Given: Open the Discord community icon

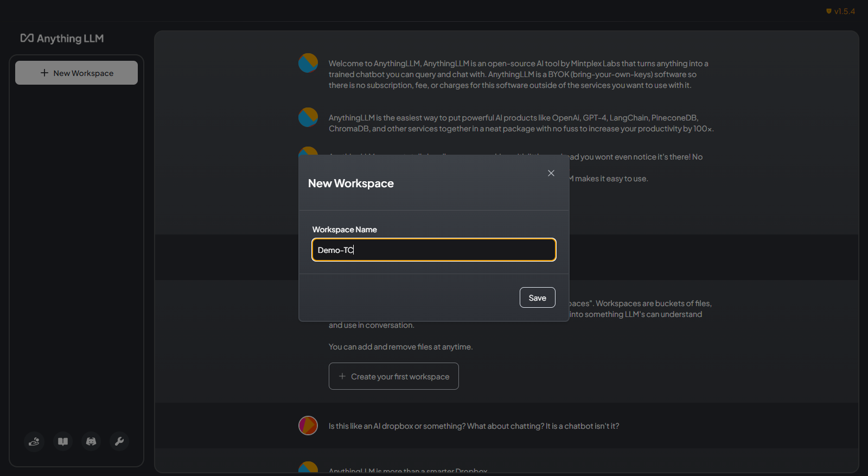Looking at the screenshot, I should [91, 441].
